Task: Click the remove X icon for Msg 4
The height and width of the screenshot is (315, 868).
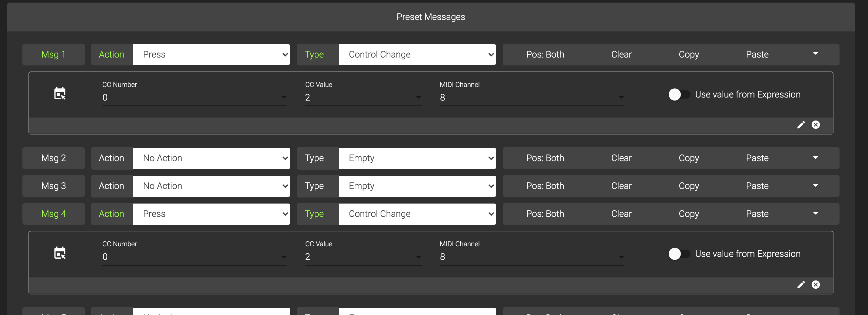Action: click(815, 285)
